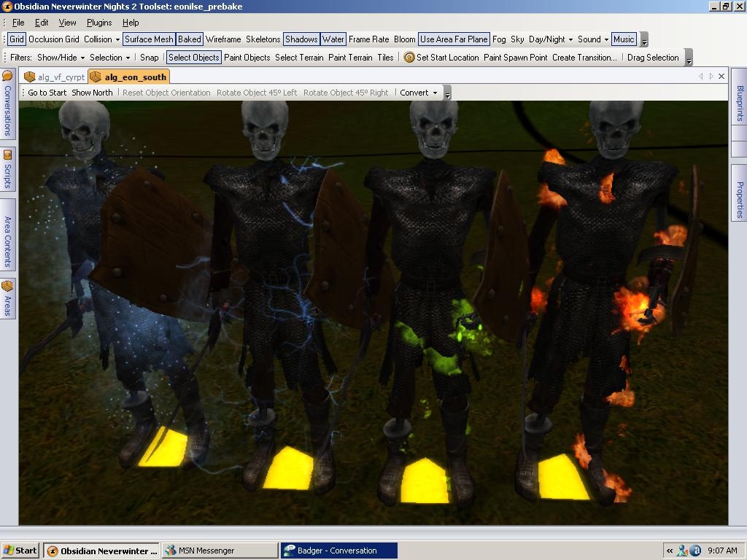Toggle the Grid display option
Viewport: 747px width, 560px height.
[17, 39]
